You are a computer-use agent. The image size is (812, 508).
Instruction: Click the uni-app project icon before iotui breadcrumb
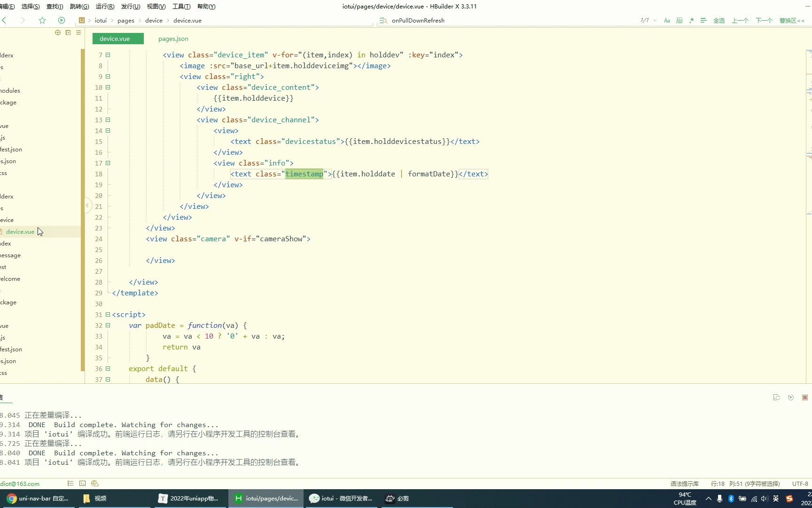(82, 20)
